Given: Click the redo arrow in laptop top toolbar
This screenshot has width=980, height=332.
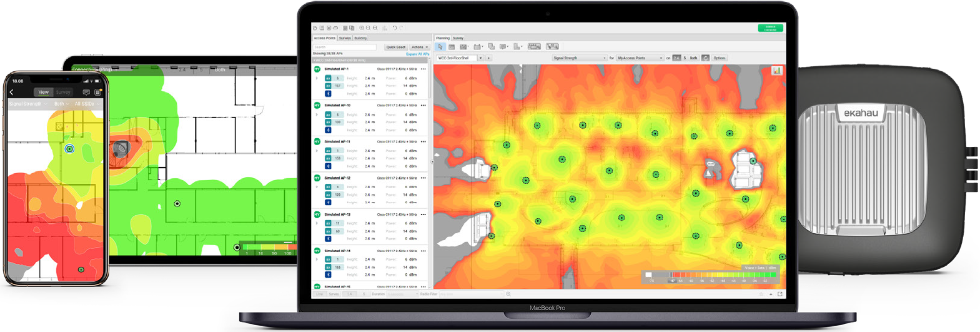Looking at the screenshot, I should (401, 28).
